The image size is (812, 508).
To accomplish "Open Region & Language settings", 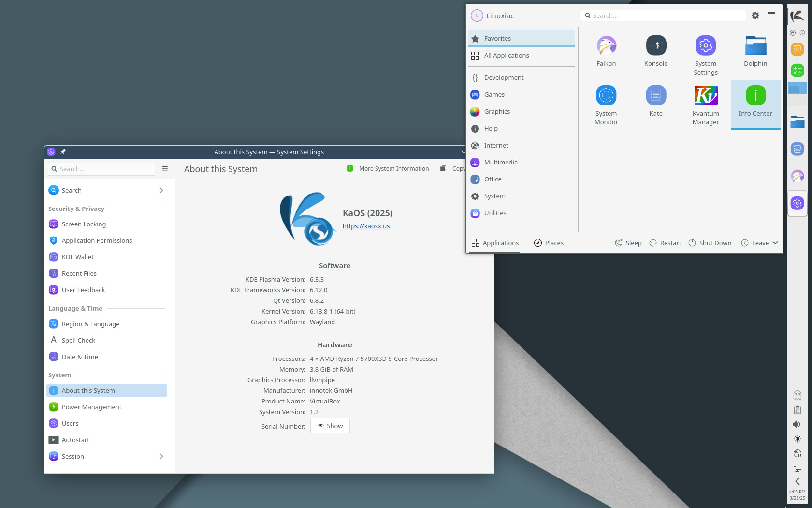I will point(107,324).
